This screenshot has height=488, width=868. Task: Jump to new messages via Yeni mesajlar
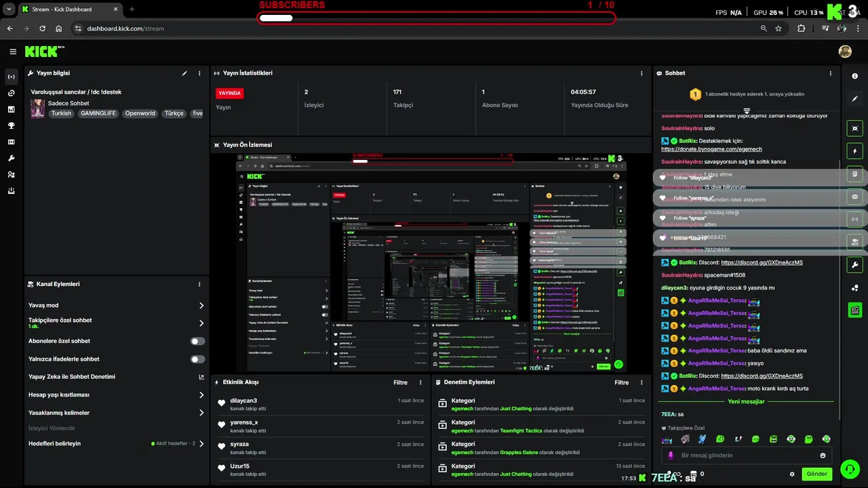click(x=746, y=401)
